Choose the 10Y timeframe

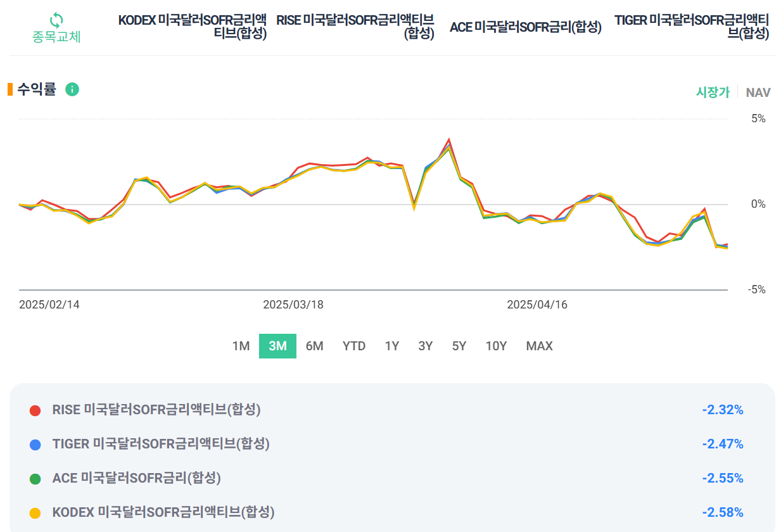[496, 346]
